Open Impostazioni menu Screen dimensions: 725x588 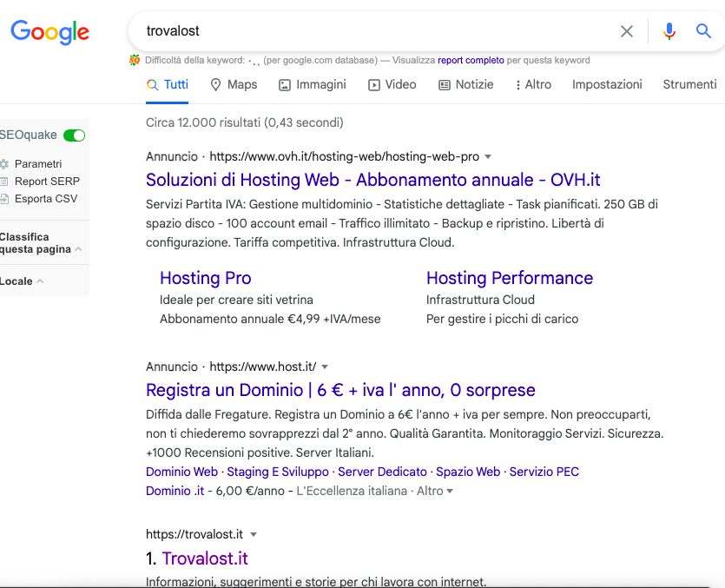click(607, 84)
